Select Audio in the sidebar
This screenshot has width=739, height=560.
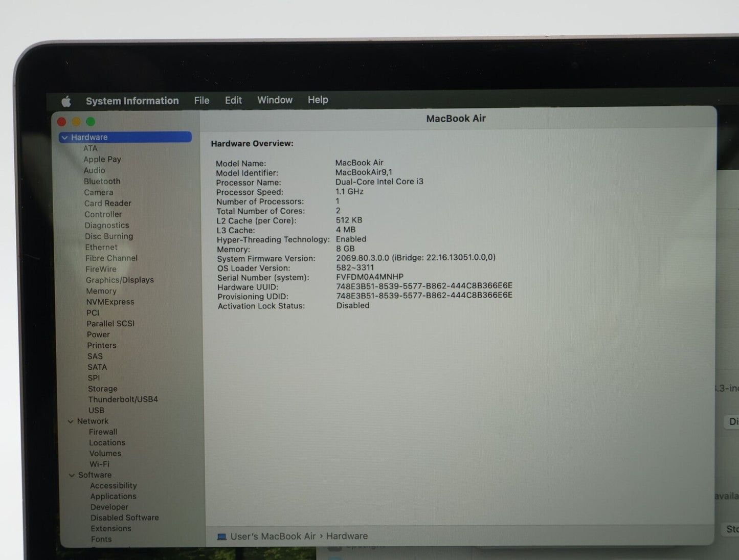94,170
